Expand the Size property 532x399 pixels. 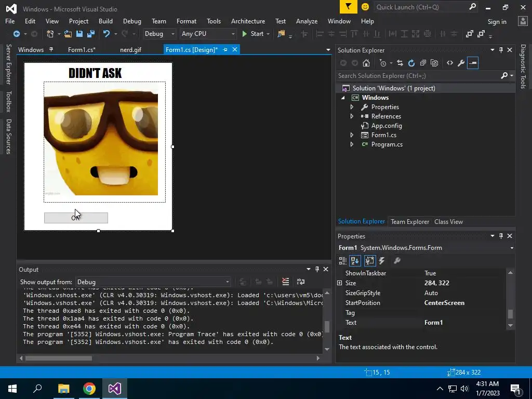[339, 283]
